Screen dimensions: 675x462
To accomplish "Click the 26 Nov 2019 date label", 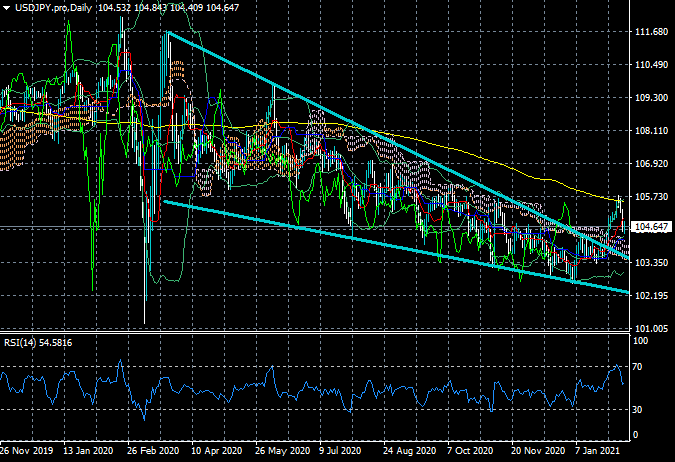I will pos(27,451).
